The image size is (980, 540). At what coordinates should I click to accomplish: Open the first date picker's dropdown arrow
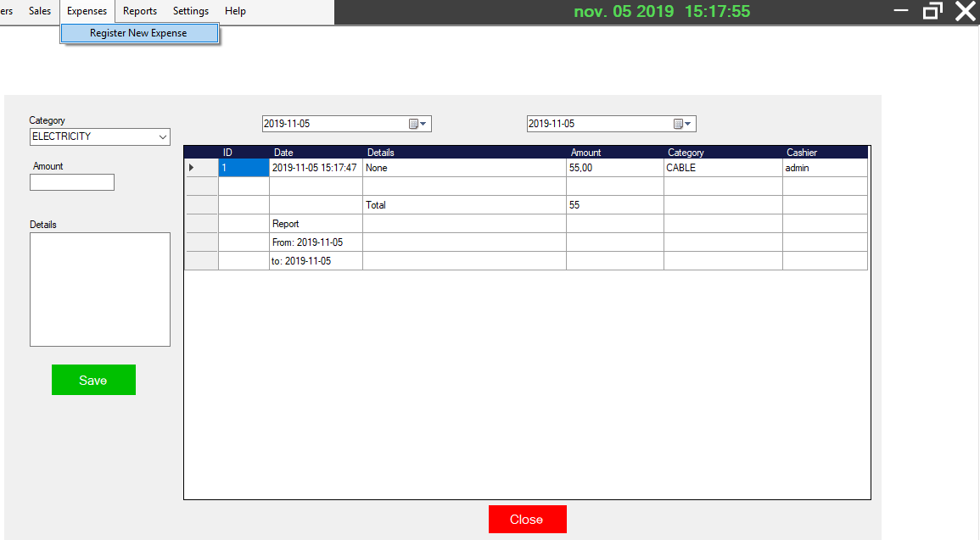425,123
